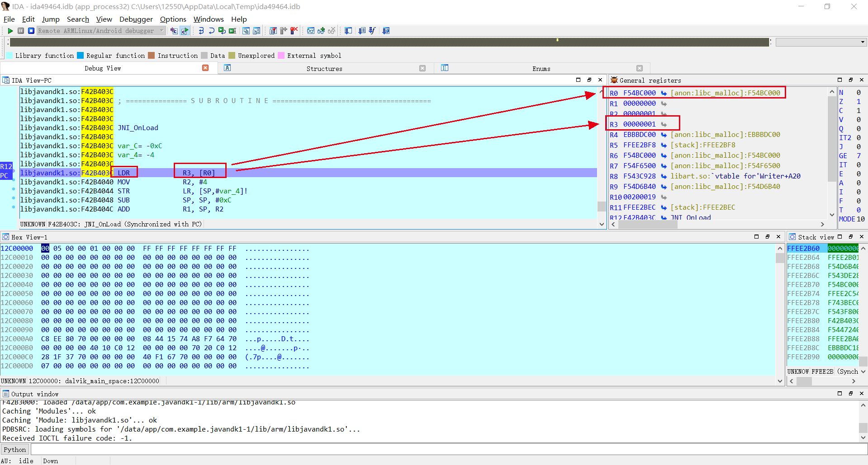Terminate the process using the blue stop icon
The image size is (868, 465).
[31, 31]
